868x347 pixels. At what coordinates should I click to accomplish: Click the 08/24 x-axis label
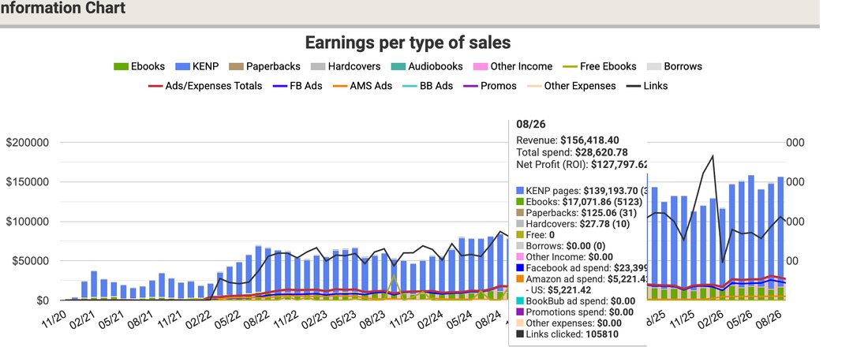[488, 318]
